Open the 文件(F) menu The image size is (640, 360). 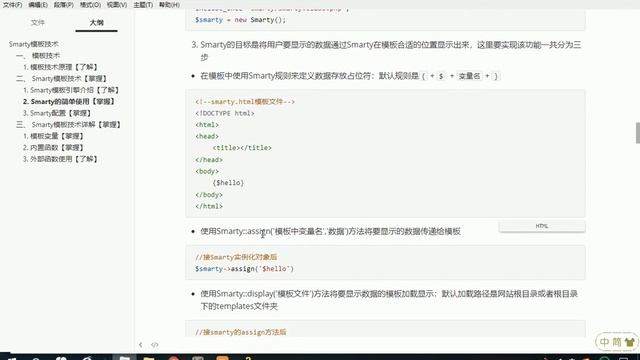(x=12, y=5)
